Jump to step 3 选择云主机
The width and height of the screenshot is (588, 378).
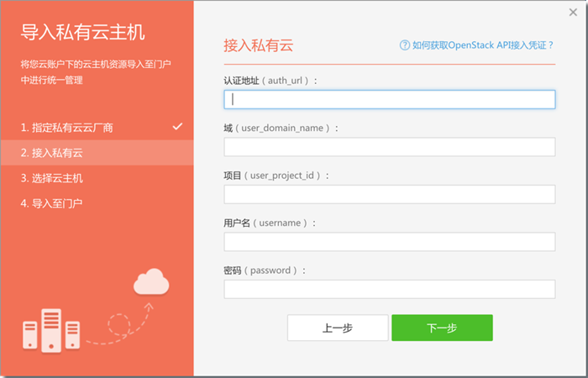coord(52,178)
